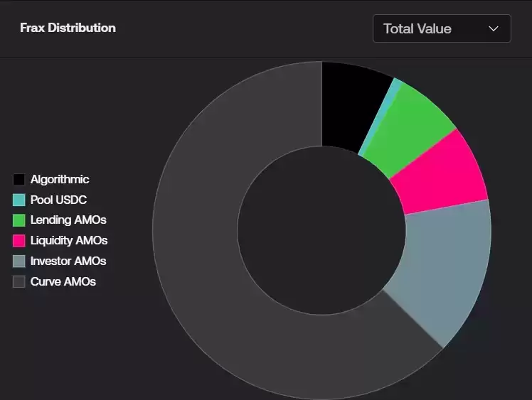Open the Total Value dropdown
Image resolution: width=532 pixels, height=400 pixels.
click(x=442, y=28)
